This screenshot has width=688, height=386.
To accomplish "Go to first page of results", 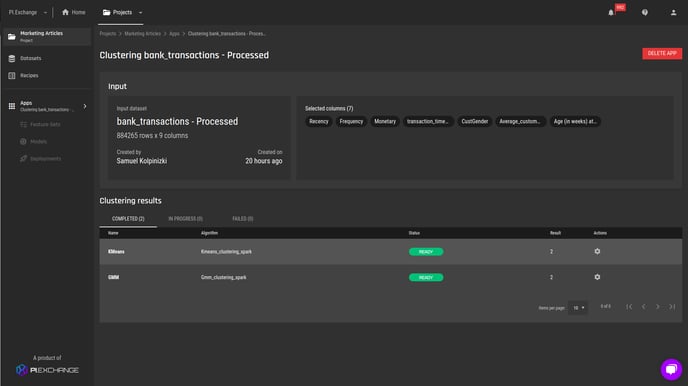I will [x=629, y=307].
